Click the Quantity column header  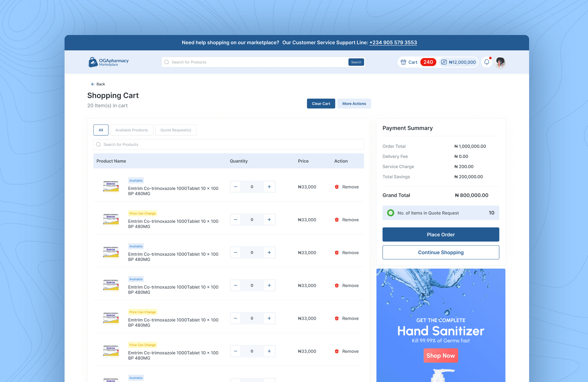(239, 161)
